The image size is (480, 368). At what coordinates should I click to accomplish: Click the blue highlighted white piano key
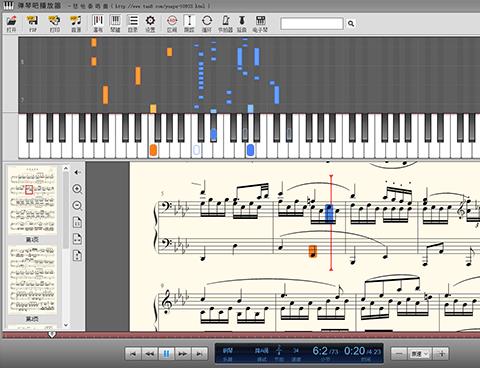250,150
